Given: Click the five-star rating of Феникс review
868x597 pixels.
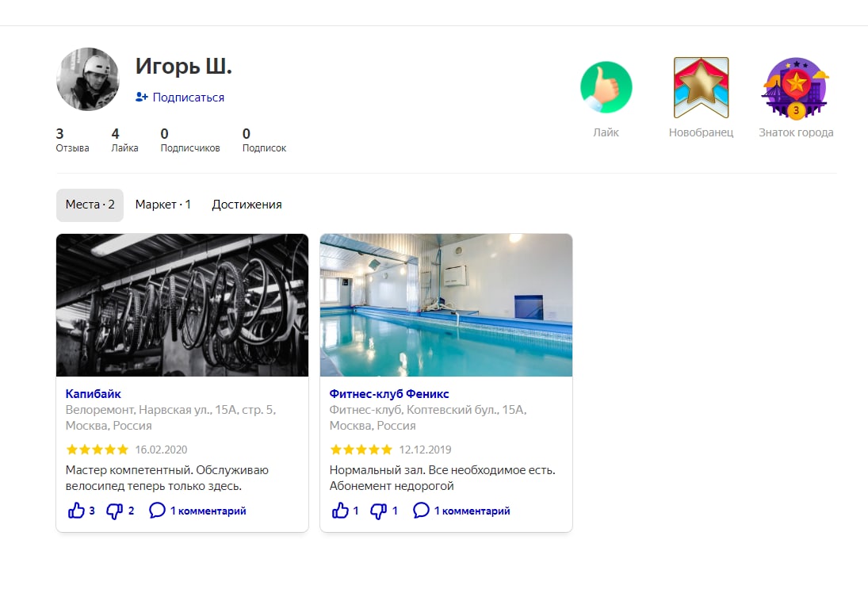Looking at the screenshot, I should (361, 449).
